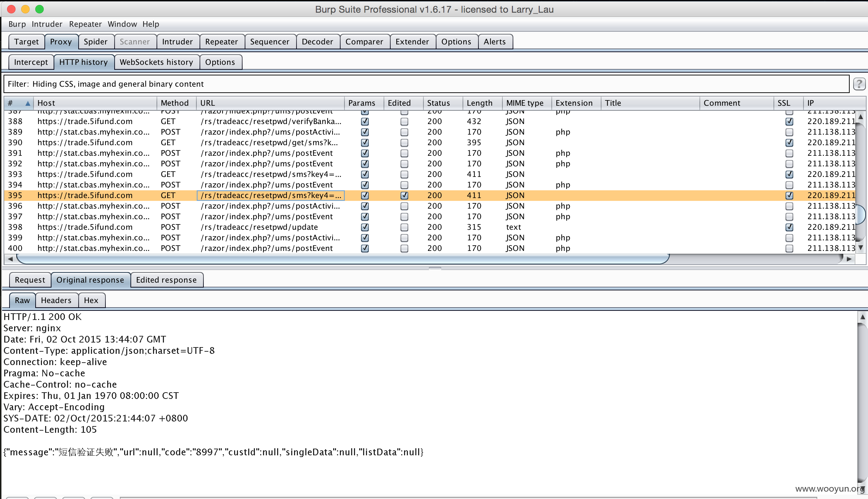
Task: Toggle Params checkbox in row 400
Action: (365, 248)
